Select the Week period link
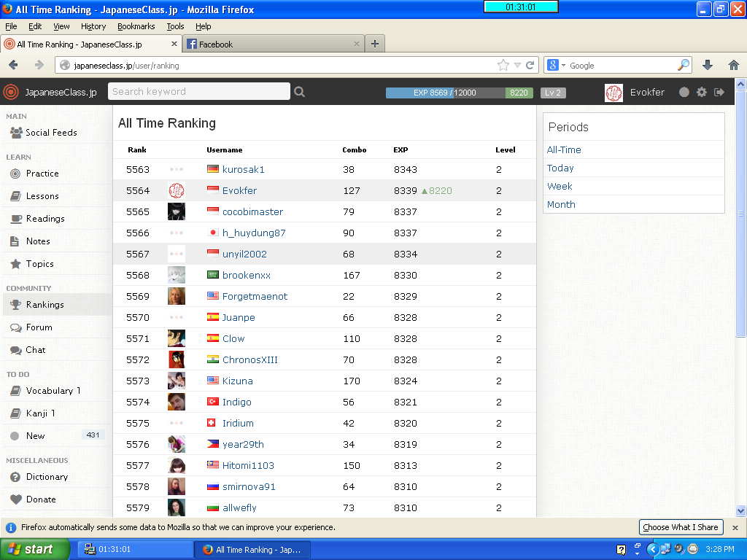This screenshot has height=560, width=747. [560, 186]
